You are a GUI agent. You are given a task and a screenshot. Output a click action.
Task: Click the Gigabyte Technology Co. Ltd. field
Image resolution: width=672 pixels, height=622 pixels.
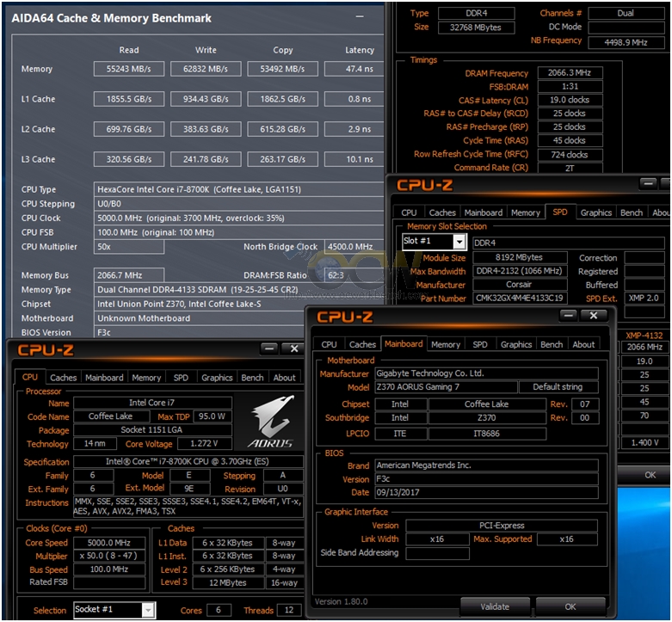(x=486, y=373)
